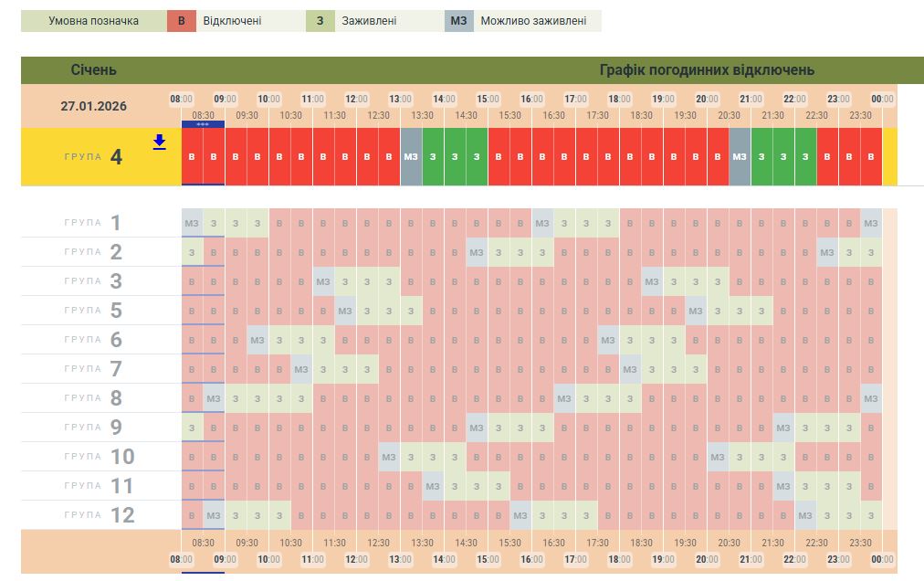
Task: Choose Група 3 from the list
Action: (x=100, y=281)
